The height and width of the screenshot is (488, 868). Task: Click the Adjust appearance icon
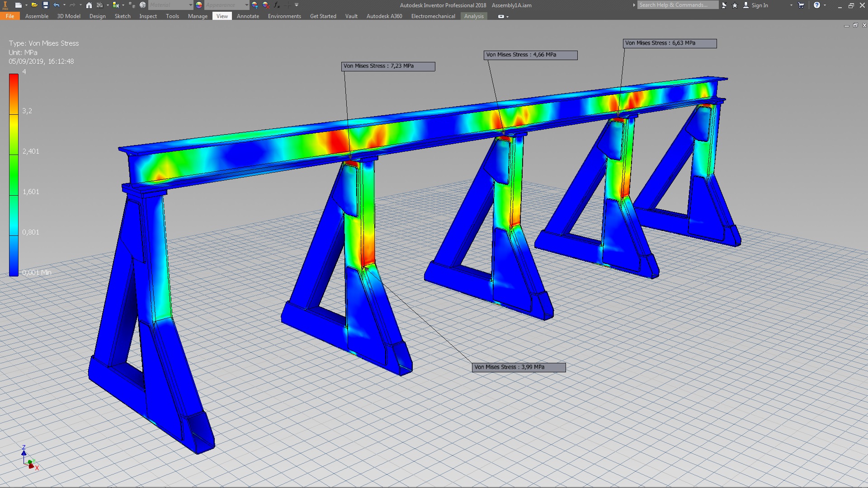[x=255, y=5]
